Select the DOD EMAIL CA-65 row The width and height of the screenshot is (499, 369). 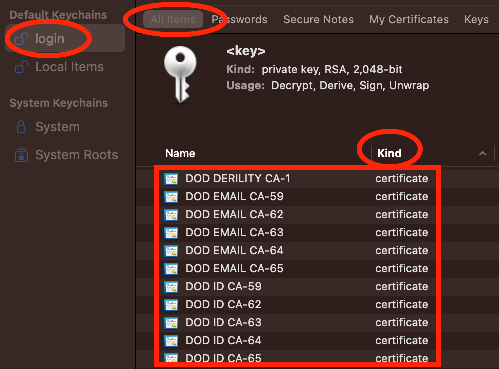(296, 268)
